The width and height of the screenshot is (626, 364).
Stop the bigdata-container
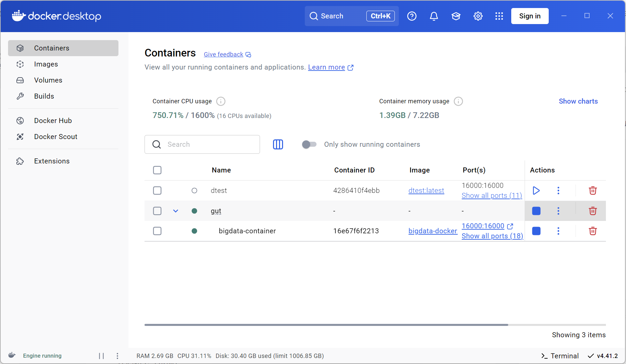(536, 231)
